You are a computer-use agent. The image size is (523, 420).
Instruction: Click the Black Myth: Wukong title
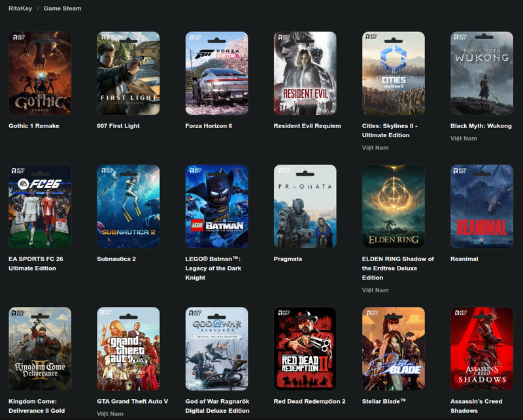[481, 125]
